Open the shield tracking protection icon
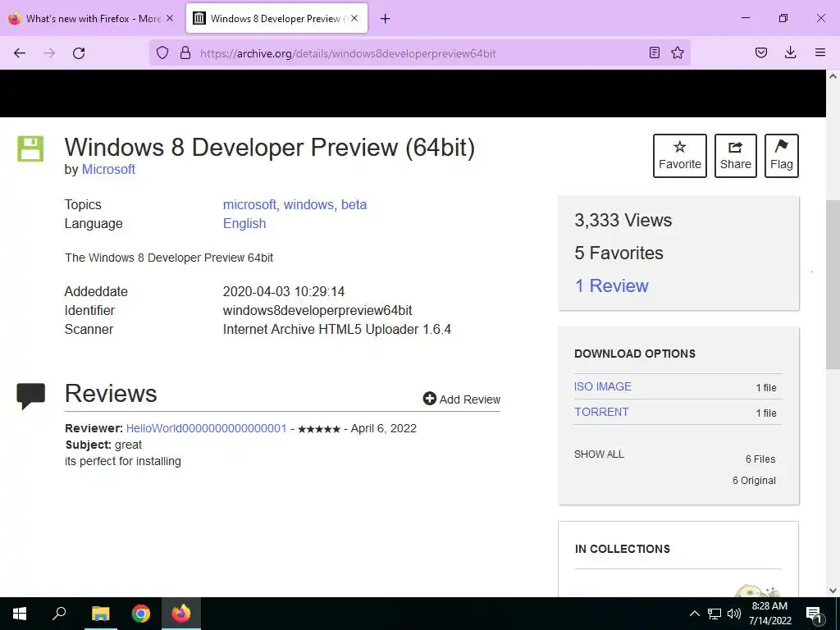The height and width of the screenshot is (630, 840). (x=162, y=52)
